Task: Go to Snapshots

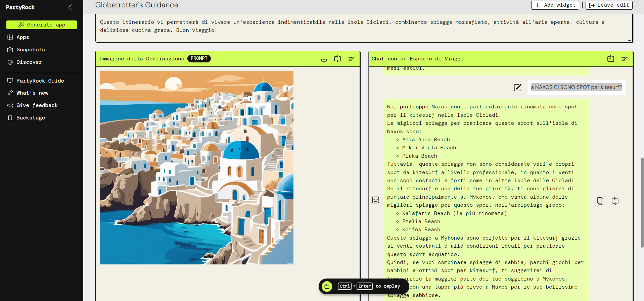Action: [31, 50]
